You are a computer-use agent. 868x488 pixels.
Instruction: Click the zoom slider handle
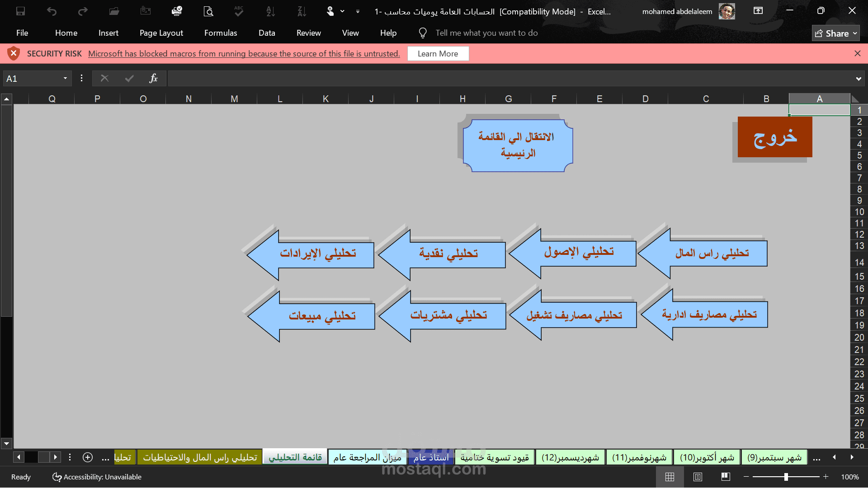coord(786,477)
